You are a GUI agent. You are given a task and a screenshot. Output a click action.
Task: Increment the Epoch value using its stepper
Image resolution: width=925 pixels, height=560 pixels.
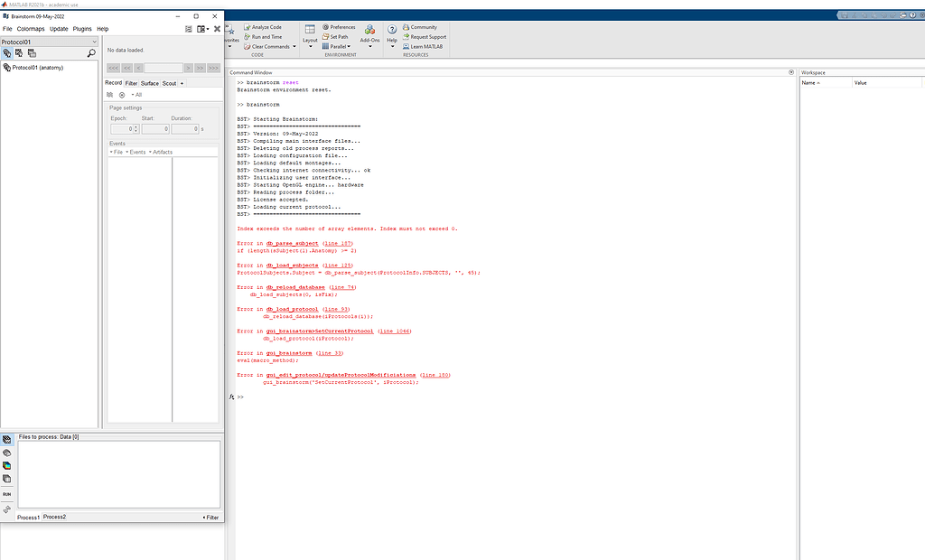135,126
